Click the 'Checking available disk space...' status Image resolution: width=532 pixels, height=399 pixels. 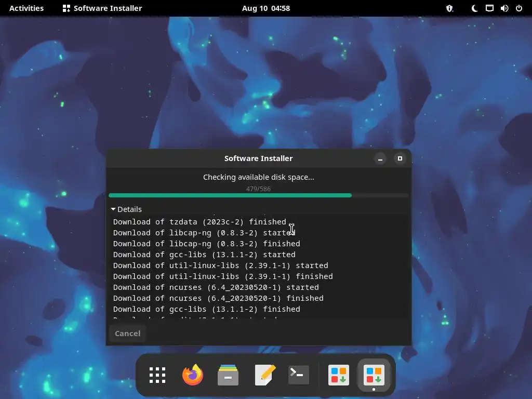tap(259, 177)
